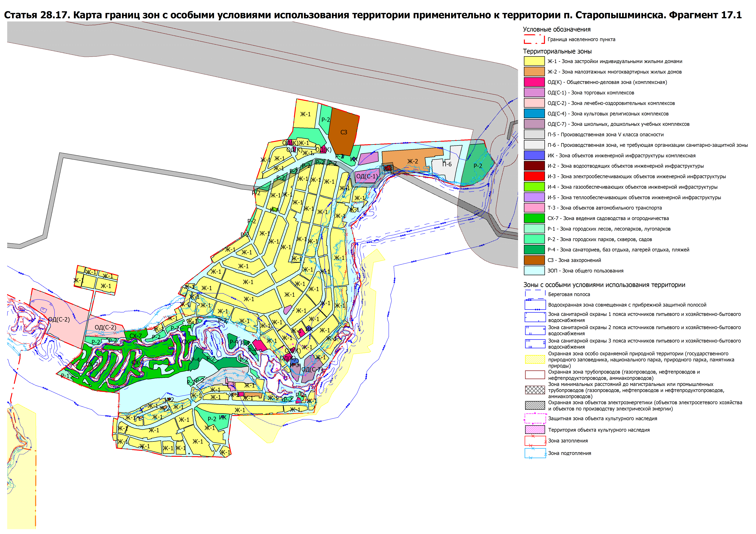Image resolution: width=756 pixels, height=534 pixels.
Task: Click the cross-hatched pipeline distance zone symbol
Action: (535, 390)
